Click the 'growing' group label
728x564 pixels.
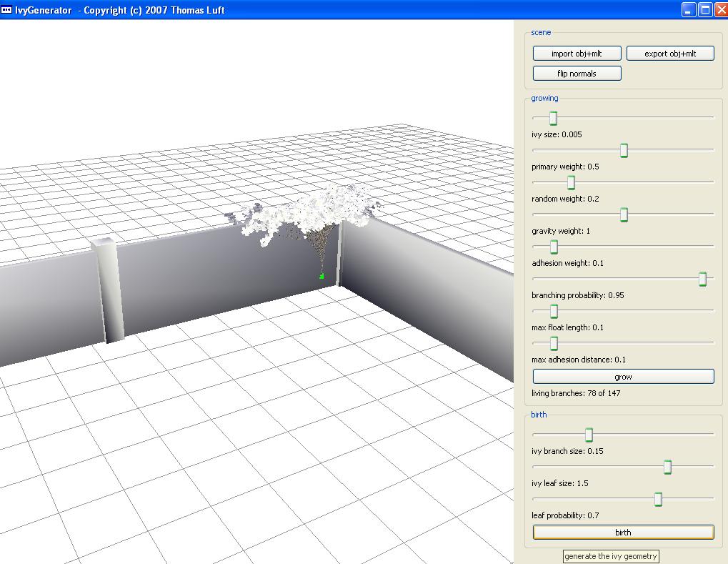(x=544, y=98)
